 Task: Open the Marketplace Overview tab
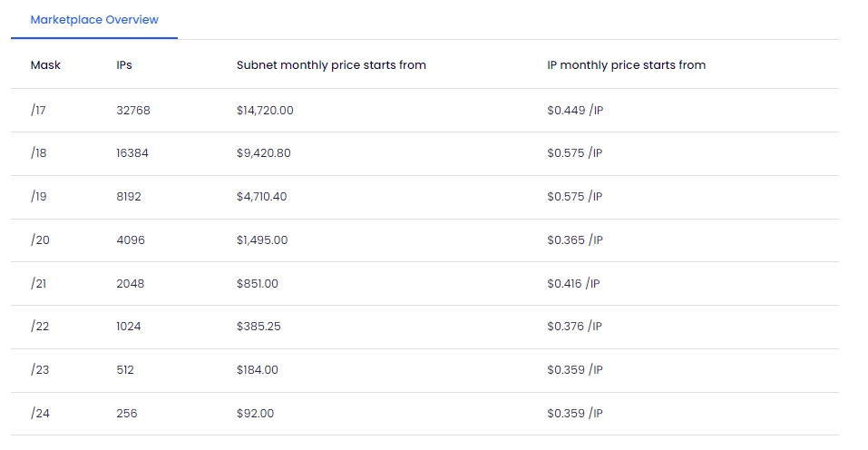tap(94, 20)
